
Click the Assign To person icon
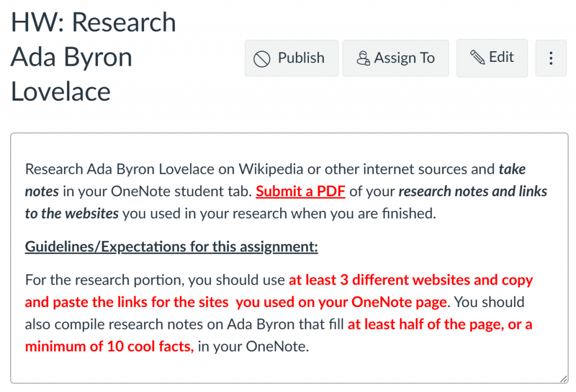click(363, 58)
